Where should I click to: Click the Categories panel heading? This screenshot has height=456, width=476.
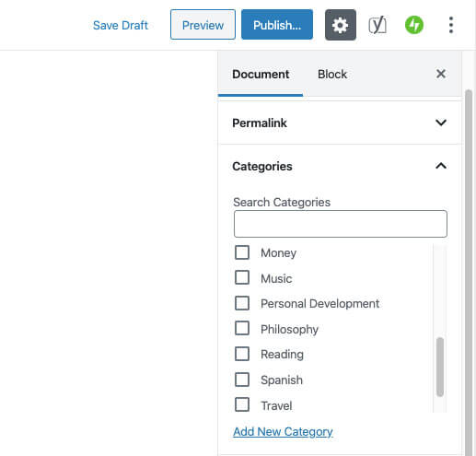tap(262, 166)
